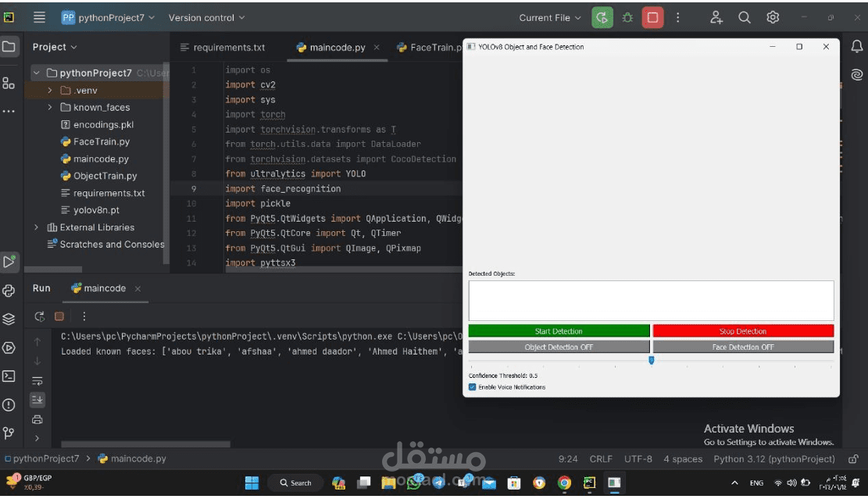The height and width of the screenshot is (499, 868).
Task: Expand External Libraries node
Action: point(37,227)
